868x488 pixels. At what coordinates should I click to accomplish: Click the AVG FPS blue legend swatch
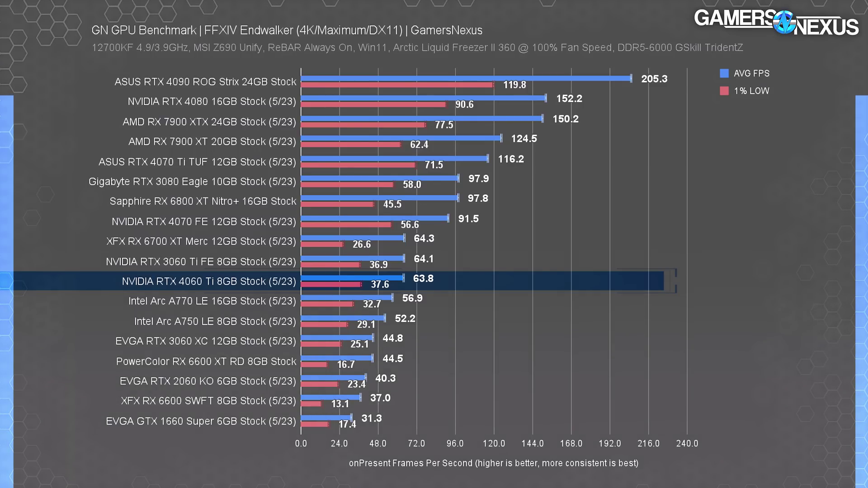[x=724, y=73]
